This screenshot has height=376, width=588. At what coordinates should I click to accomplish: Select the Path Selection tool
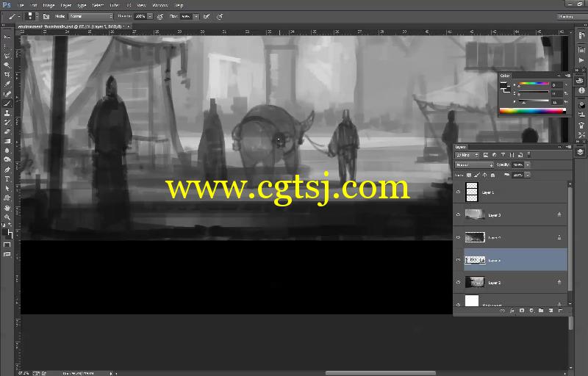7,189
